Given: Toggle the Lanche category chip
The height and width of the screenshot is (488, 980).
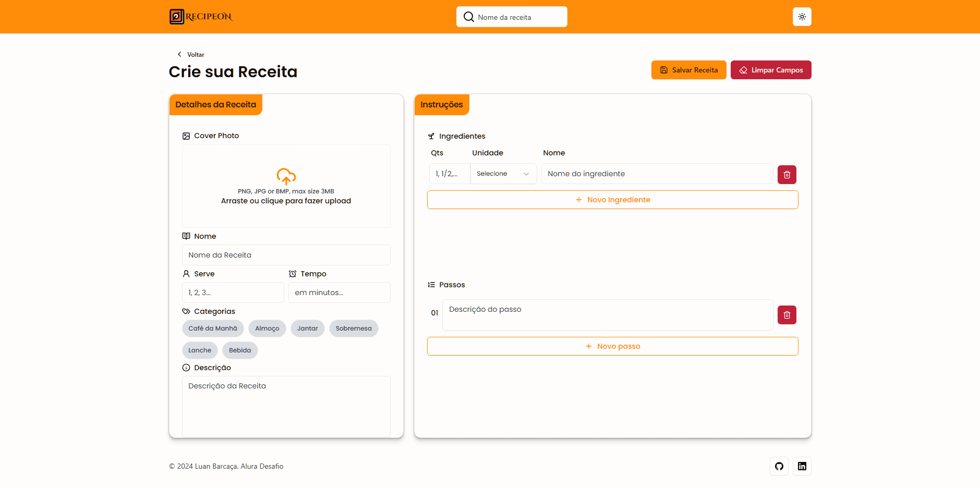Looking at the screenshot, I should pyautogui.click(x=200, y=350).
